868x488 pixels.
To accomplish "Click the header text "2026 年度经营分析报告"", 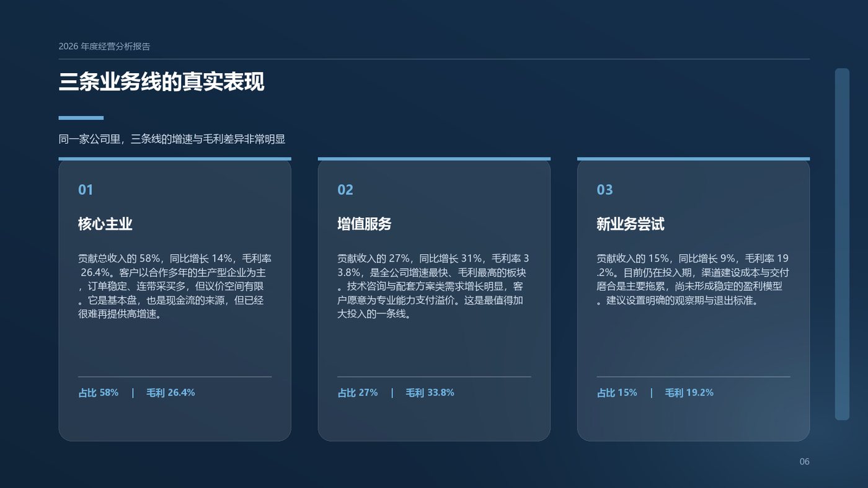I will pyautogui.click(x=104, y=47).
